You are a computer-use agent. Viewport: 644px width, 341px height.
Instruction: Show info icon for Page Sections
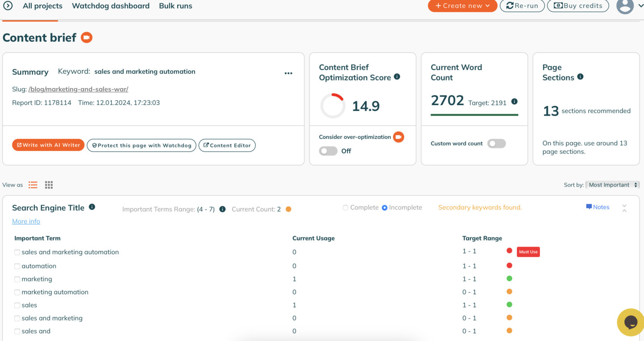[x=580, y=76]
